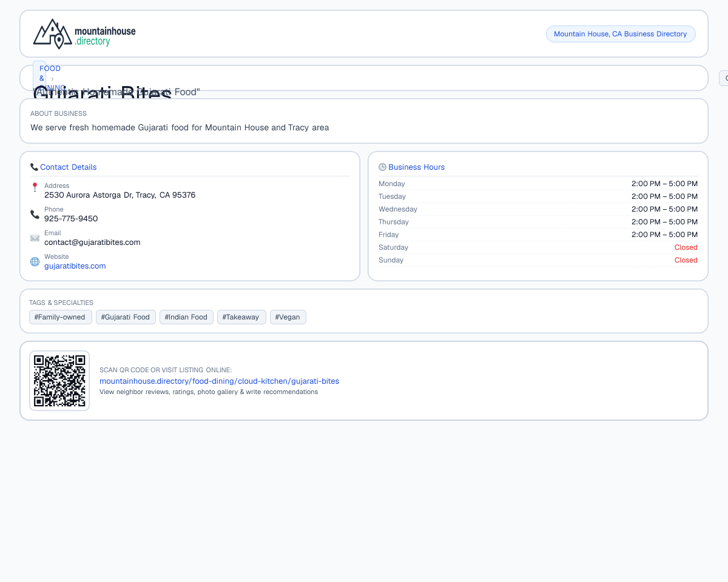728x582 pixels.
Task: Click the phone icon beside Contact Details
Action: [x=34, y=167]
